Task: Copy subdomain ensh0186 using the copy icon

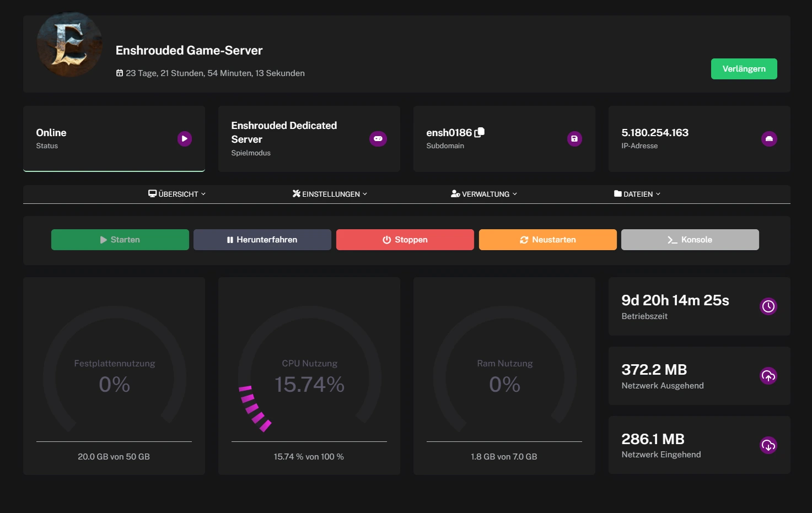Action: pyautogui.click(x=480, y=132)
